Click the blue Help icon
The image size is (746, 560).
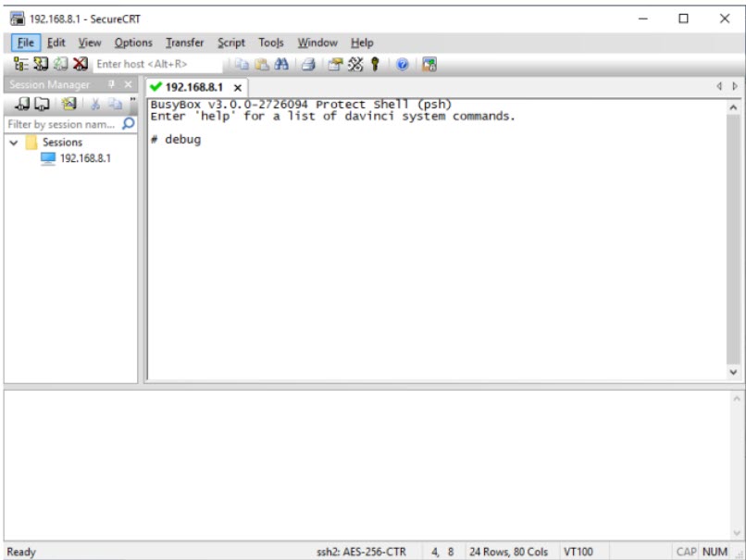coord(404,64)
